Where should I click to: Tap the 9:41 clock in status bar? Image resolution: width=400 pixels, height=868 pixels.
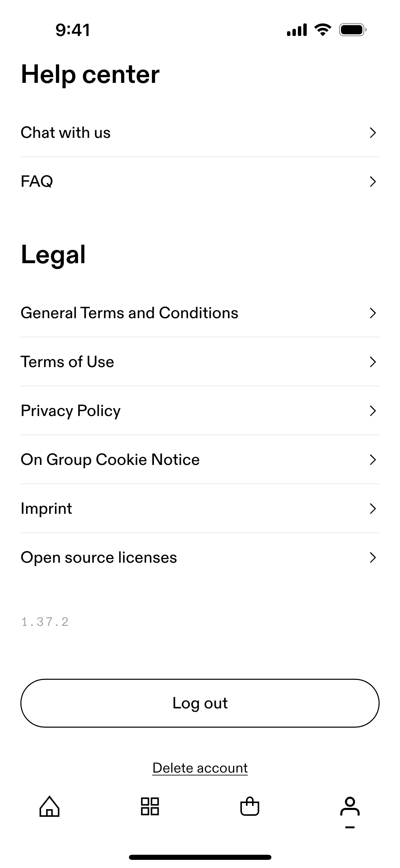click(73, 30)
